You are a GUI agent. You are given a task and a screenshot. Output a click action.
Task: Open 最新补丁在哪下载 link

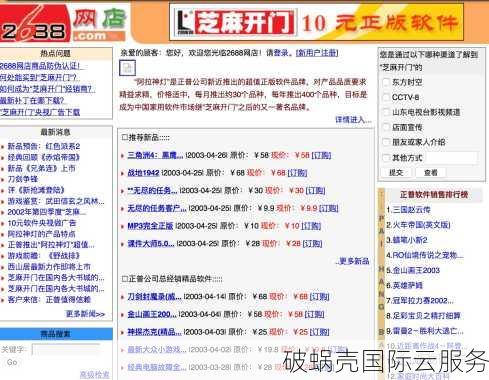click(x=32, y=100)
